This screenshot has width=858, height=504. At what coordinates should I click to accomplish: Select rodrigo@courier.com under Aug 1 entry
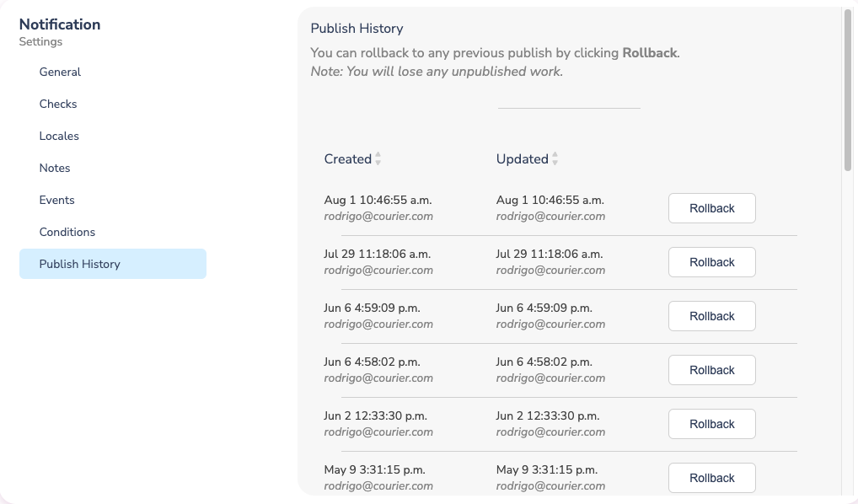[x=379, y=216]
